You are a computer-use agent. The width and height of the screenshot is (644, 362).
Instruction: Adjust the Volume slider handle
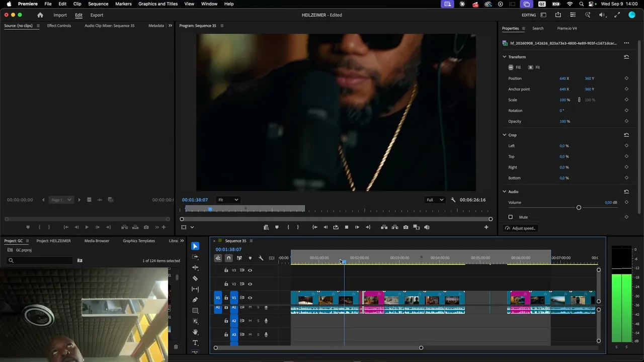click(579, 208)
